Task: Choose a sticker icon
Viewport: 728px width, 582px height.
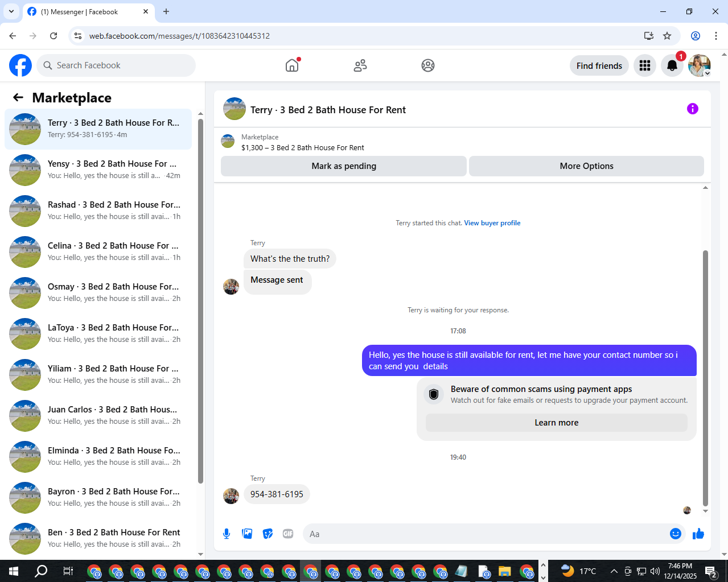Action: [x=268, y=534]
